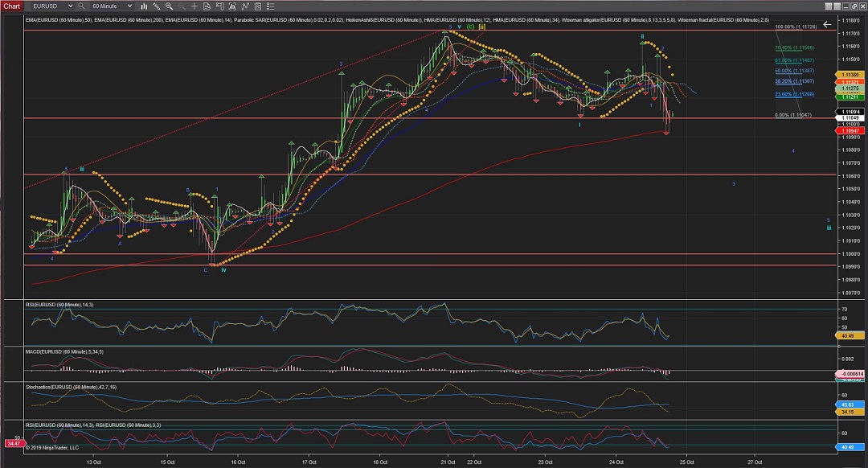This screenshot has width=868, height=468.
Task: Click the 27 Oct date label
Action: [x=755, y=462]
